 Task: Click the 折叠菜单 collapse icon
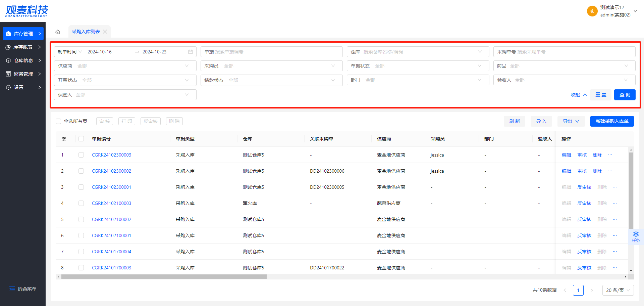point(12,289)
